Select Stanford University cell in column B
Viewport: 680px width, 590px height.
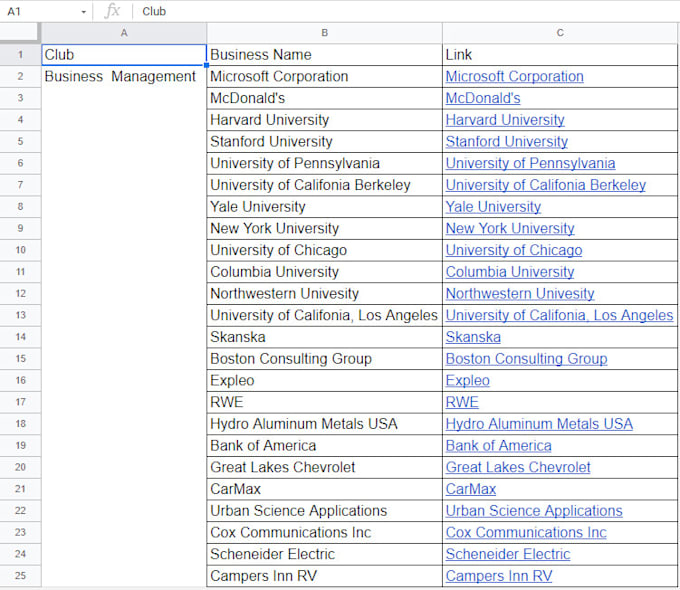pyautogui.click(x=324, y=141)
